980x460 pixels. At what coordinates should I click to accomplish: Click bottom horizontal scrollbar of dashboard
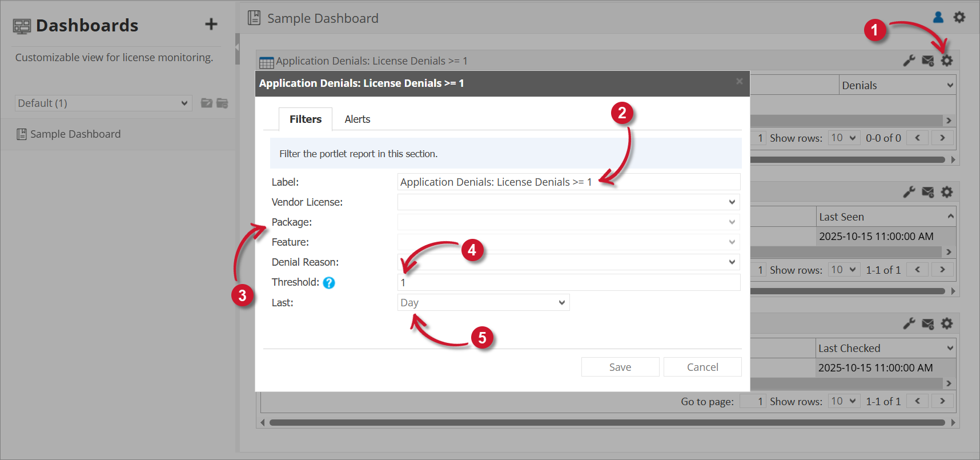(607, 423)
